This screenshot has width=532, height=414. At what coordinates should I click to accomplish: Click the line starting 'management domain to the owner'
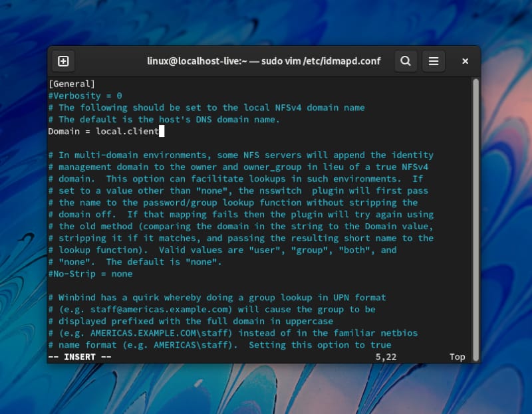238,167
